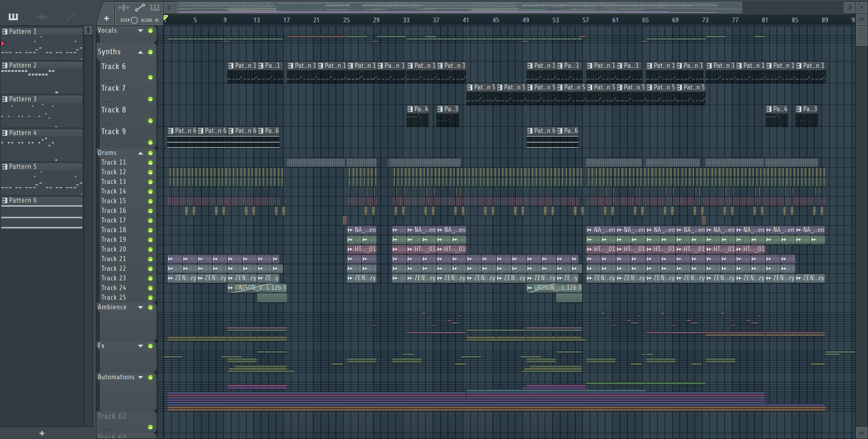868x439 pixels.
Task: Click Track 11 header name
Action: coord(113,162)
